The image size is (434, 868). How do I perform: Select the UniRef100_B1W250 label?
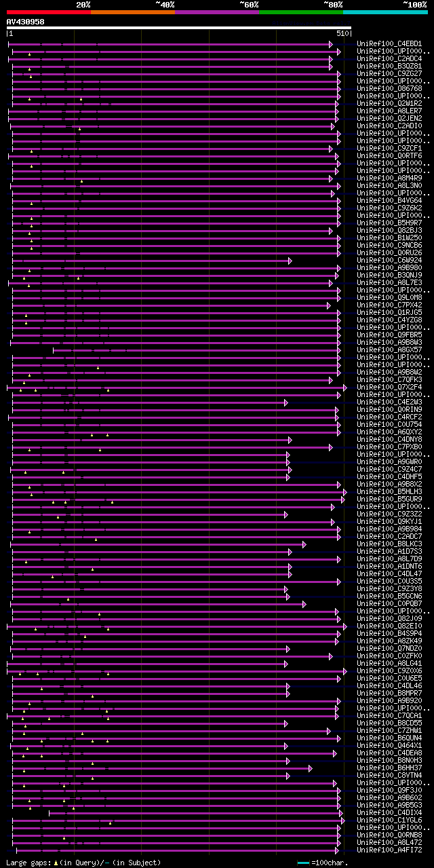(389, 238)
